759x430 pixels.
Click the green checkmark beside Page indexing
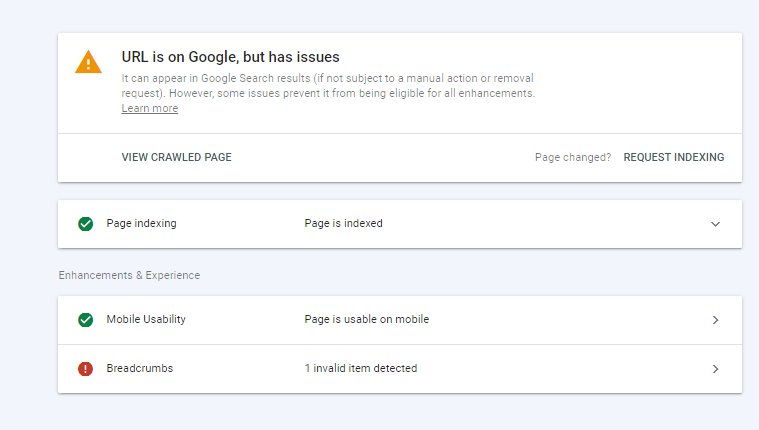[86, 224]
